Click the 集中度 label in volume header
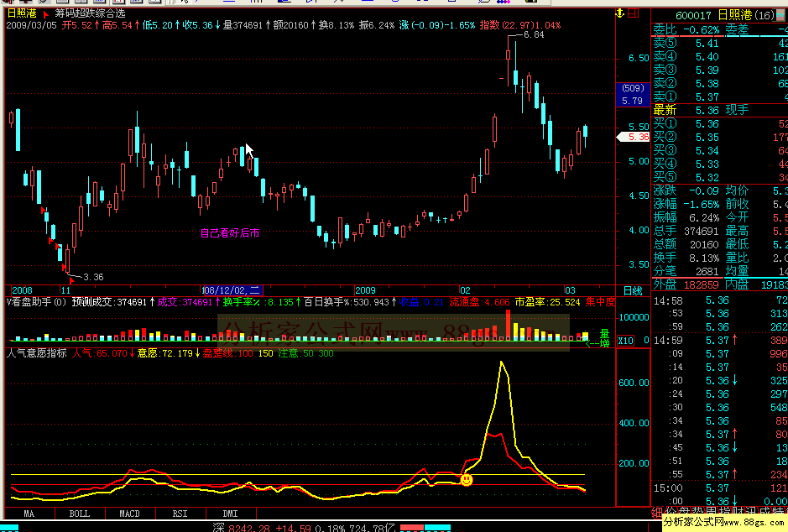The height and width of the screenshot is (532, 788). (600, 302)
